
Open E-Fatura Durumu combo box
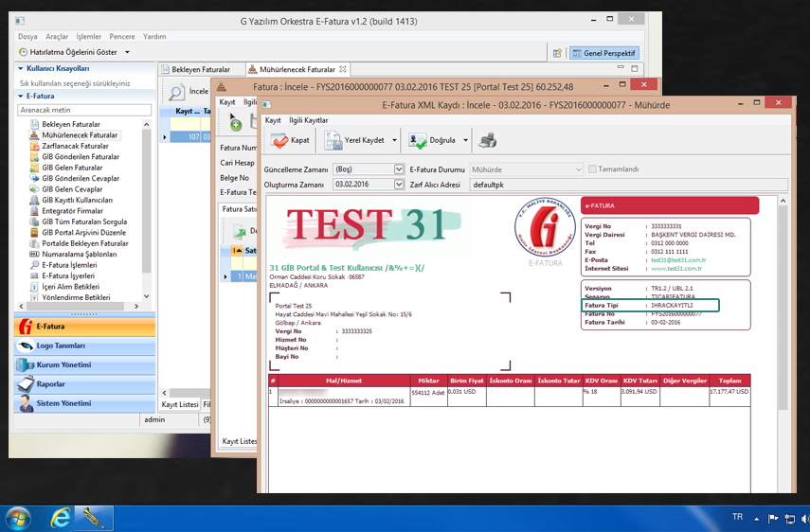[x=526, y=169]
